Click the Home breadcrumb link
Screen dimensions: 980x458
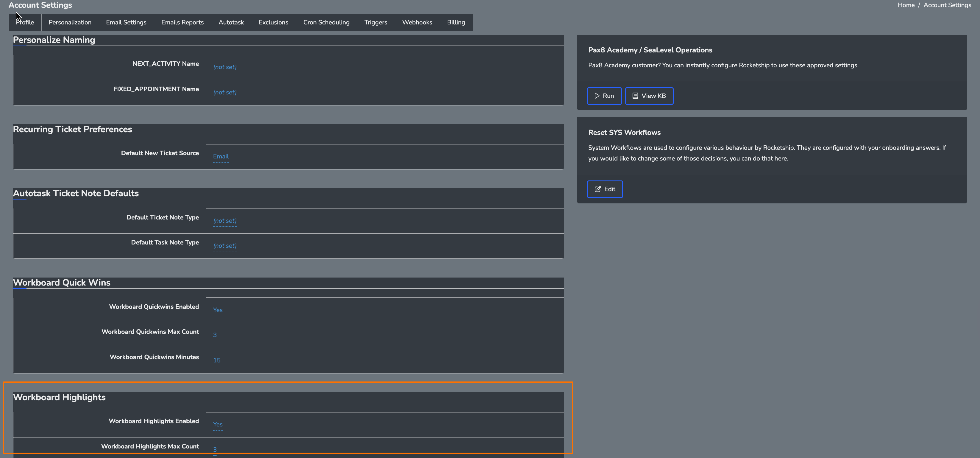click(906, 5)
